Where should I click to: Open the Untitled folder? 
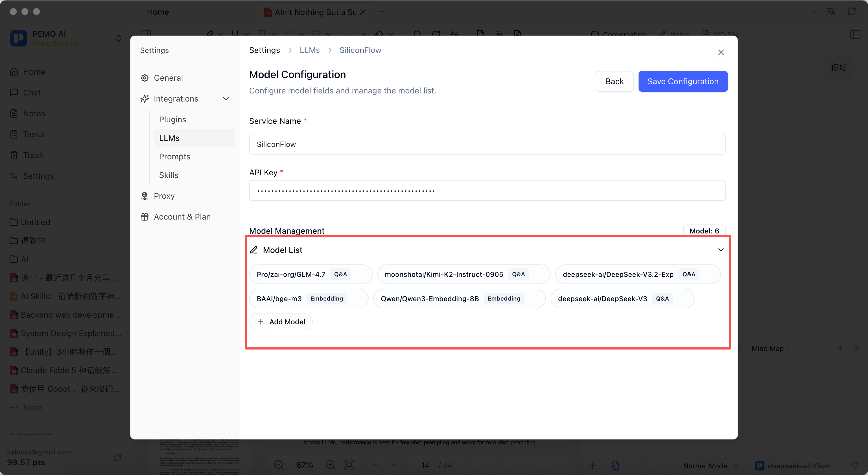click(x=35, y=222)
